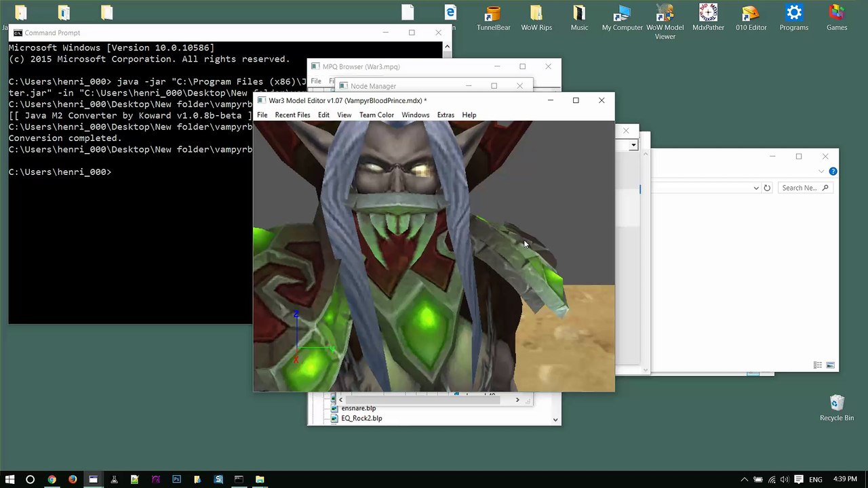Open the TunnelBear desktop shortcut

coord(493,18)
